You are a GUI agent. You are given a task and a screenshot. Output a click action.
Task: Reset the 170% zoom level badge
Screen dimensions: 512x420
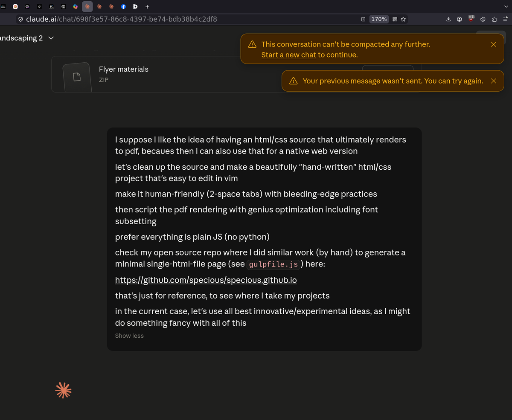point(379,19)
